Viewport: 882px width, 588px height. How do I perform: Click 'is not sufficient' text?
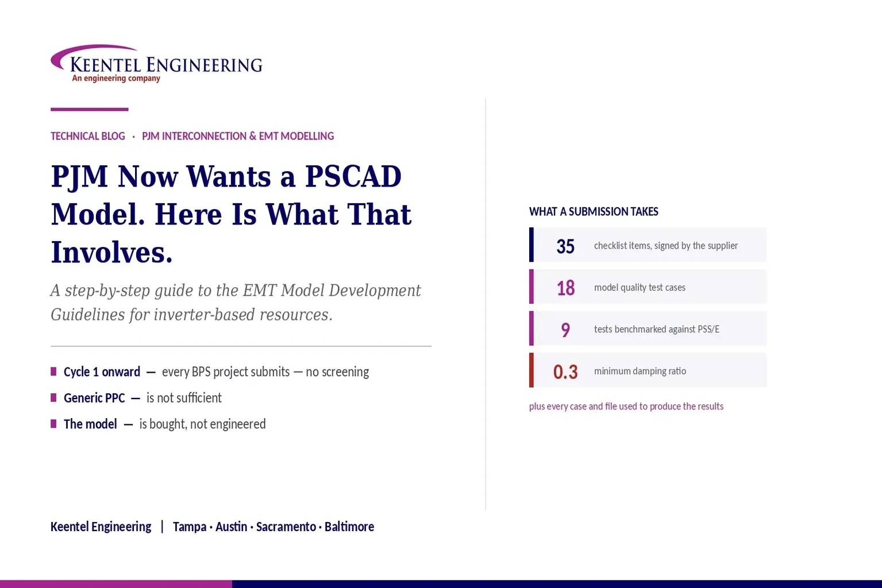(184, 398)
